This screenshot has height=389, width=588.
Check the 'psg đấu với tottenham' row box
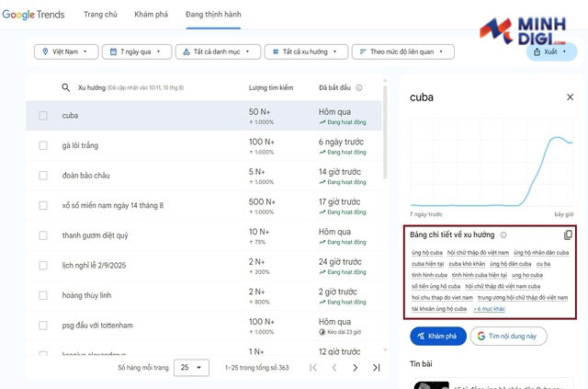tap(43, 326)
